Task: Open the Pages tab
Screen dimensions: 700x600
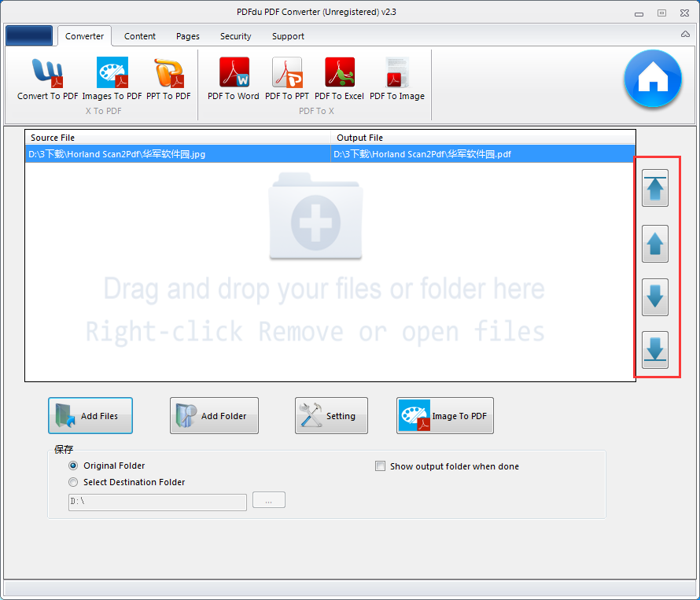Action: point(187,36)
